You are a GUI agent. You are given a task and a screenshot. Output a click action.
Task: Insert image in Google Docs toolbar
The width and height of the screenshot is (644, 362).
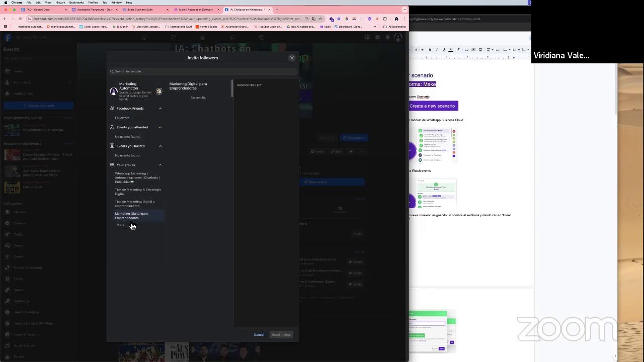tap(480, 50)
